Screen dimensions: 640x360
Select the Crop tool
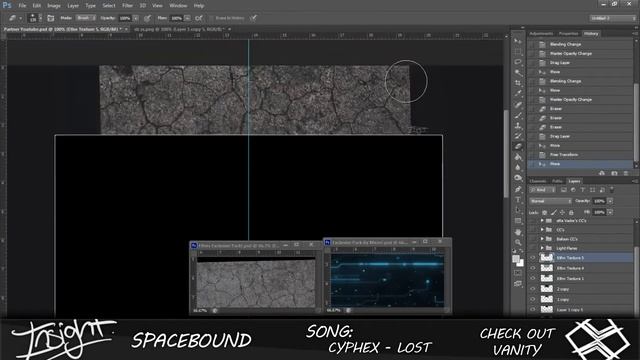click(518, 83)
